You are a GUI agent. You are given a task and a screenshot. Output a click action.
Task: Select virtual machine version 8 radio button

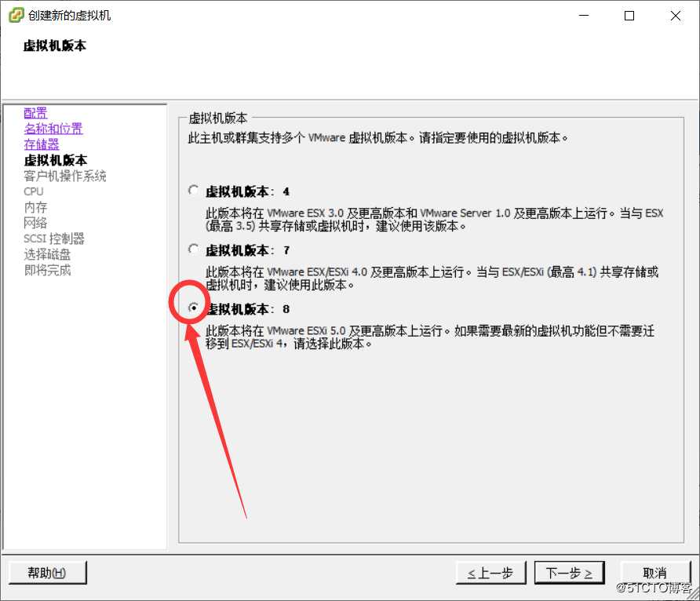193,308
